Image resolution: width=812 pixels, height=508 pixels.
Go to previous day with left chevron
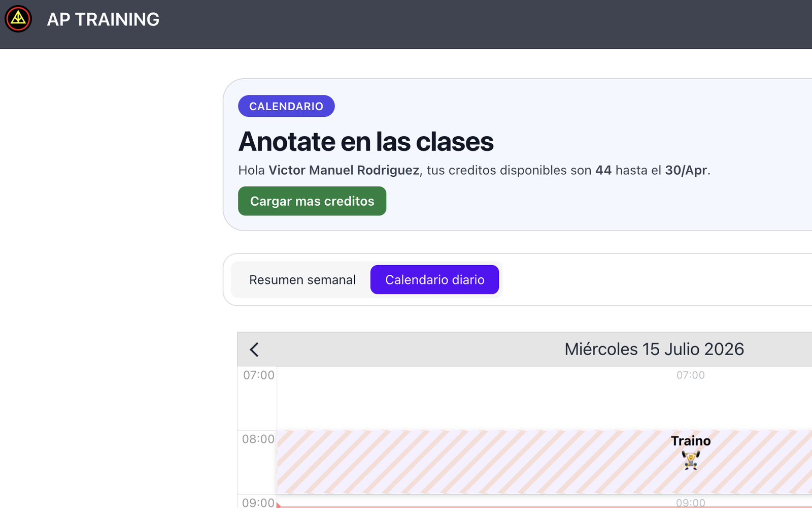point(254,350)
